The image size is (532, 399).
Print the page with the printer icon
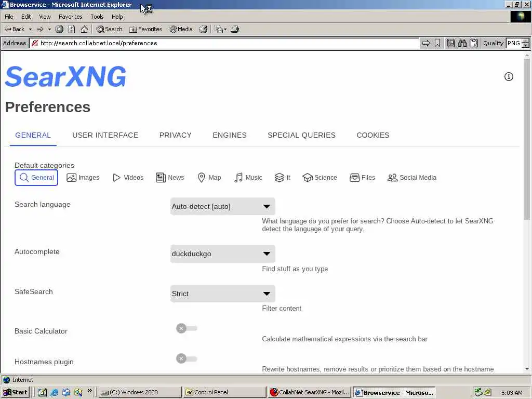(x=235, y=29)
